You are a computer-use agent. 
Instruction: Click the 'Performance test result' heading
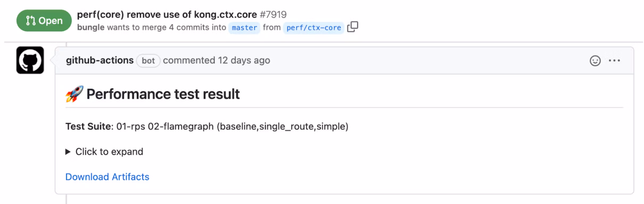163,94
